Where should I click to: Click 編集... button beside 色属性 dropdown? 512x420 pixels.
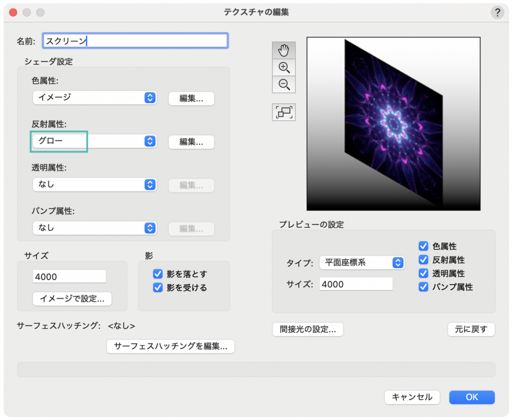coord(191,98)
